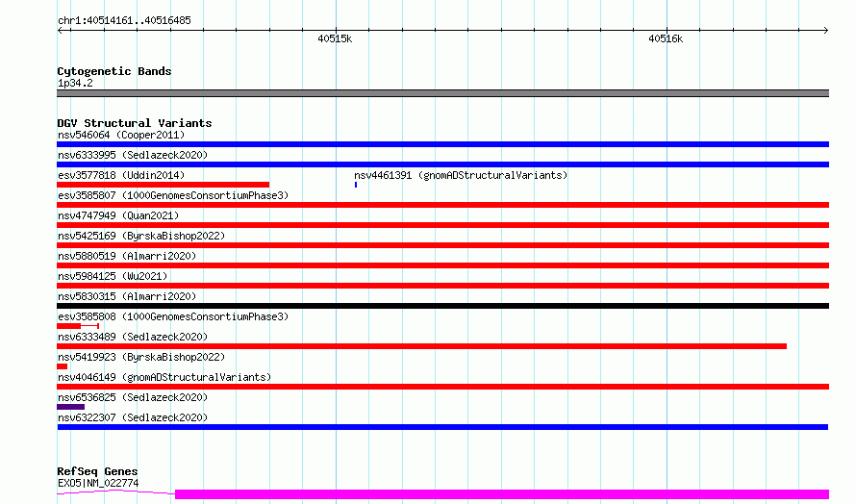Click the nsv6322307 (Sedlazeck2020) label

tap(133, 417)
